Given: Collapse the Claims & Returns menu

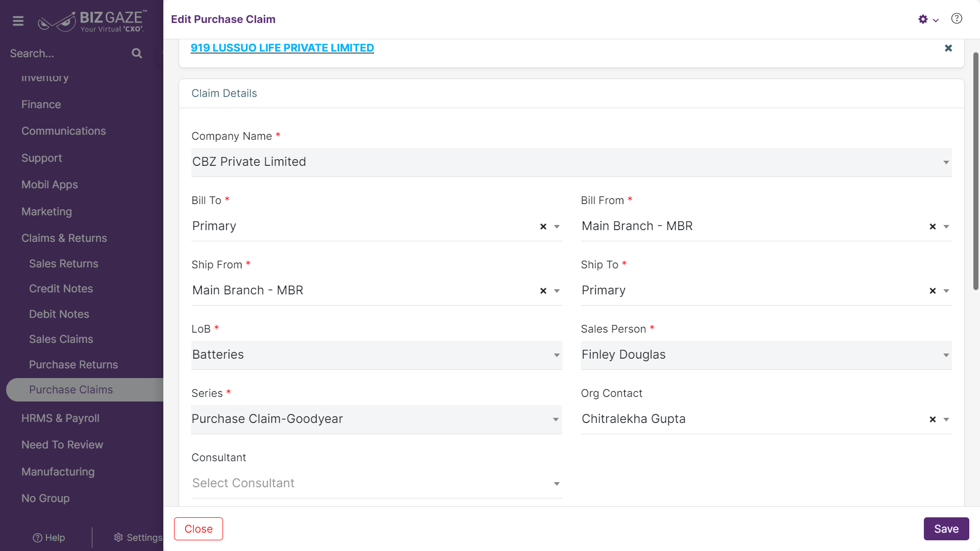Looking at the screenshot, I should (64, 238).
